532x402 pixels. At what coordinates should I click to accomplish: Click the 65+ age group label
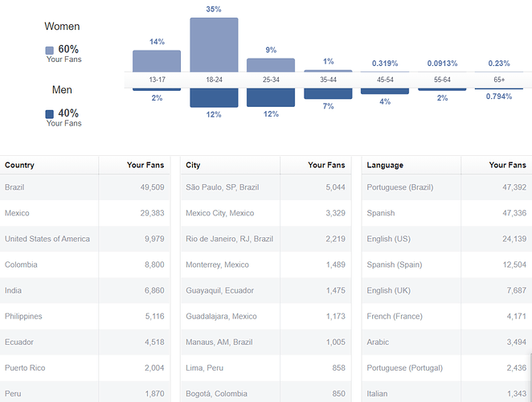(x=499, y=80)
